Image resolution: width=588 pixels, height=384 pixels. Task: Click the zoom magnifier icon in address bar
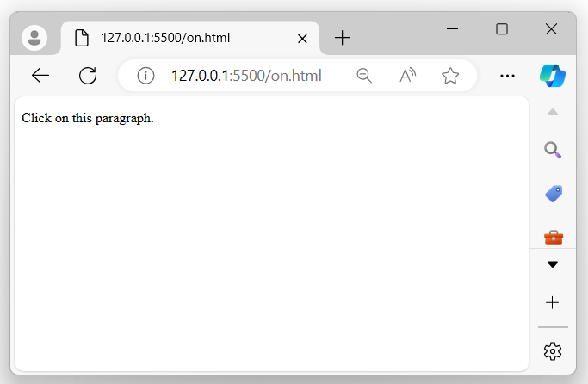(364, 76)
